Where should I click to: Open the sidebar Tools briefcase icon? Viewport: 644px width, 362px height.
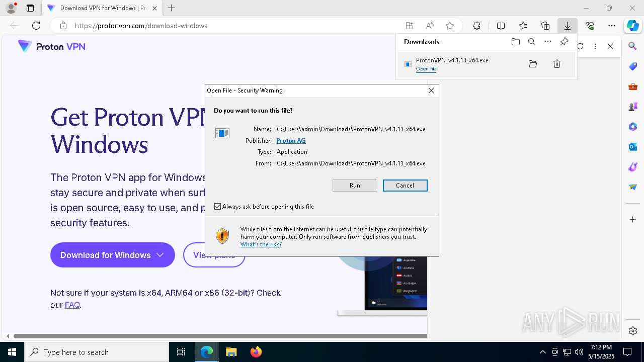point(633,86)
